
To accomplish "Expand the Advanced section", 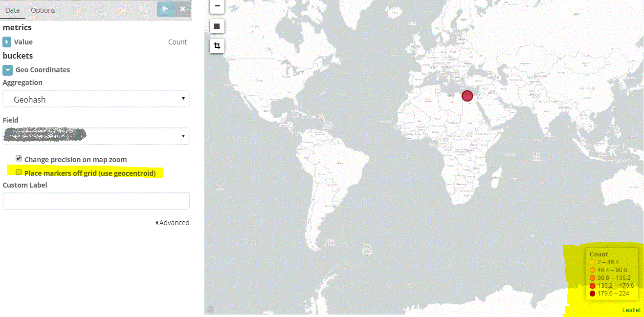I will point(173,223).
